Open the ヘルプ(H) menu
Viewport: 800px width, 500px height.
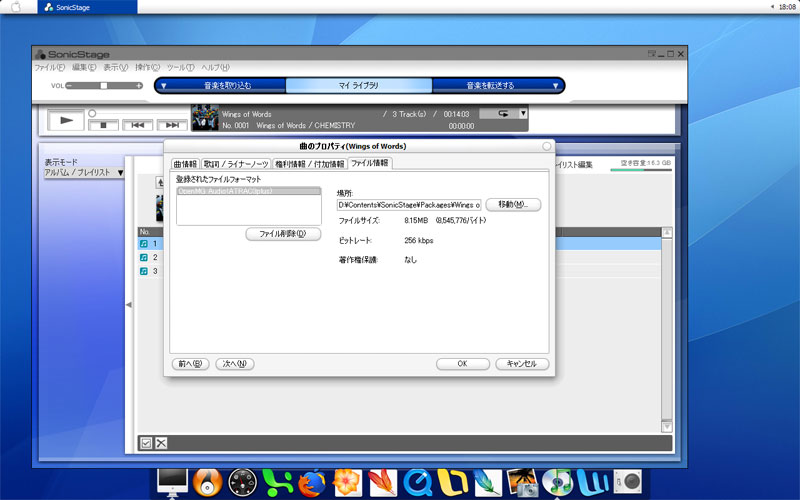coord(215,67)
